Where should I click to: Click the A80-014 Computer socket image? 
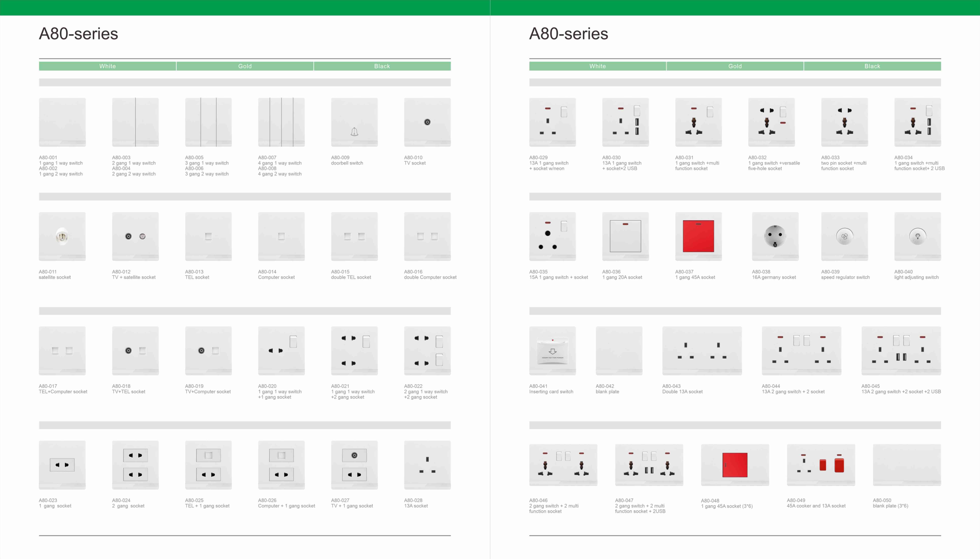pyautogui.click(x=281, y=236)
